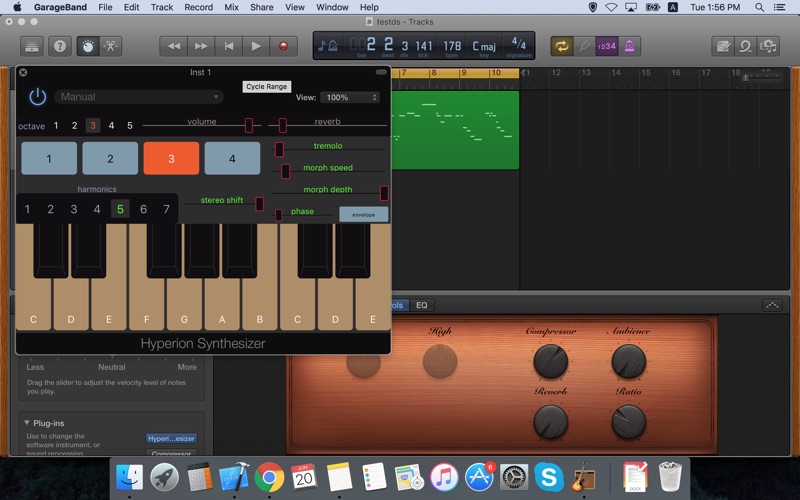Select harmonics number 3

tap(74, 209)
